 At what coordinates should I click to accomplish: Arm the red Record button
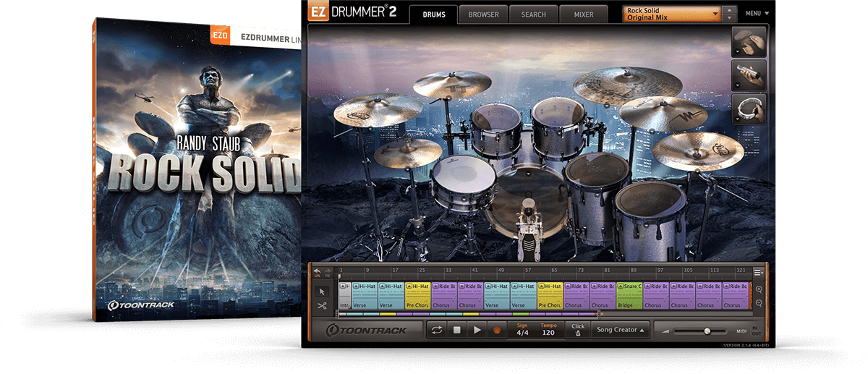[496, 330]
